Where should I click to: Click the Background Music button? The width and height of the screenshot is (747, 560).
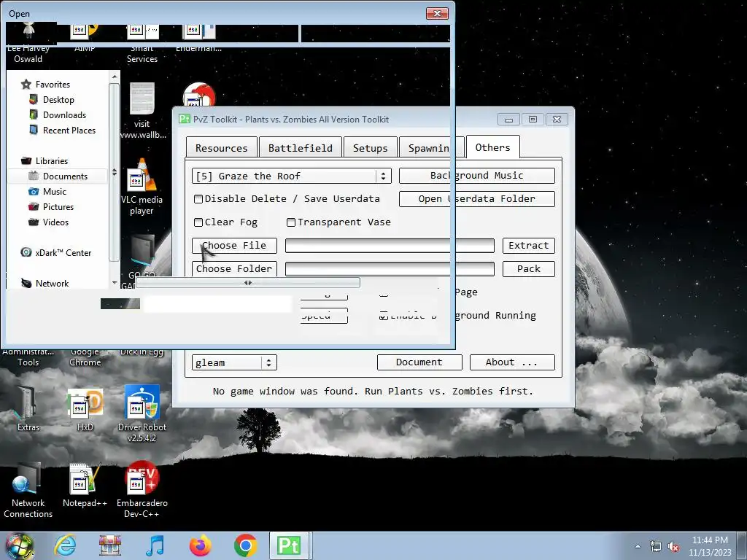477,175
